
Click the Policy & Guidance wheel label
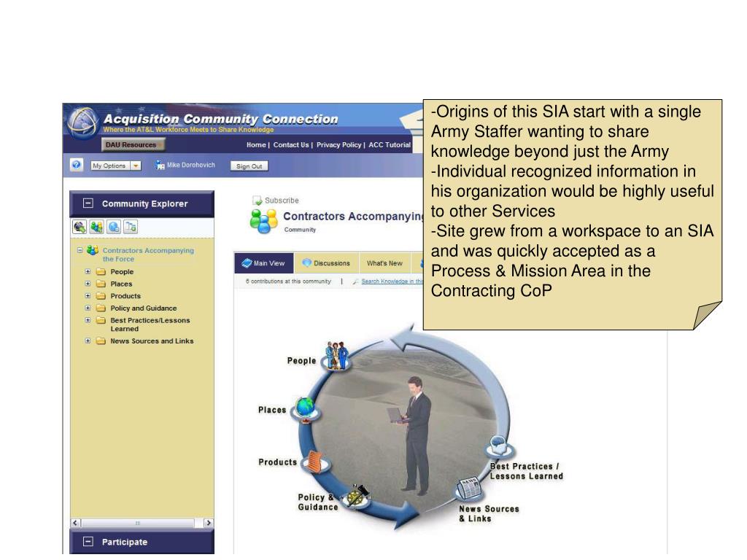point(318,502)
